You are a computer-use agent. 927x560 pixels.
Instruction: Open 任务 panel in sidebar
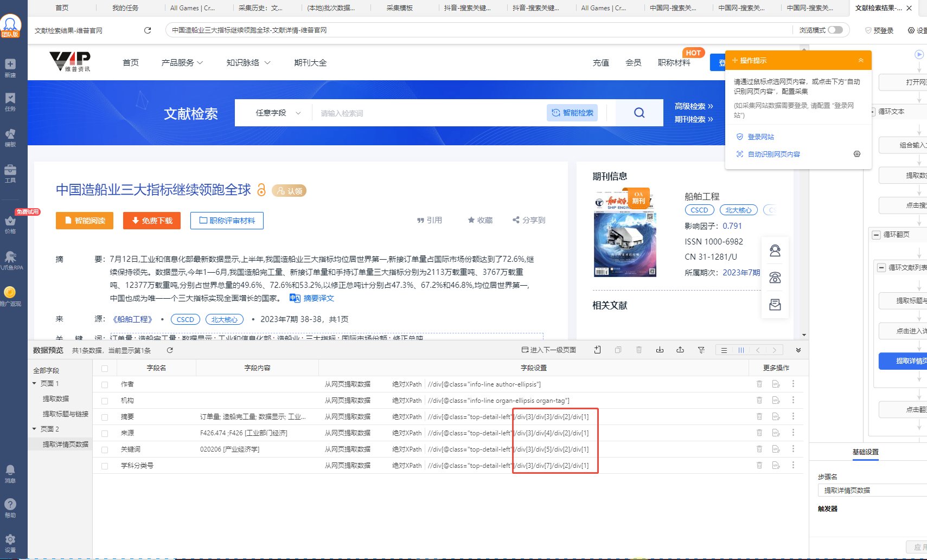tap(10, 101)
